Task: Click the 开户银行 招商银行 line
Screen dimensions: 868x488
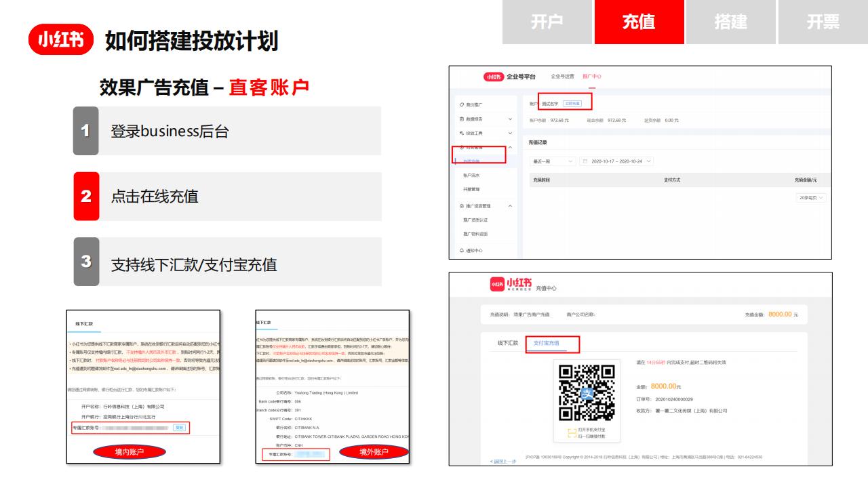Action: (118, 417)
